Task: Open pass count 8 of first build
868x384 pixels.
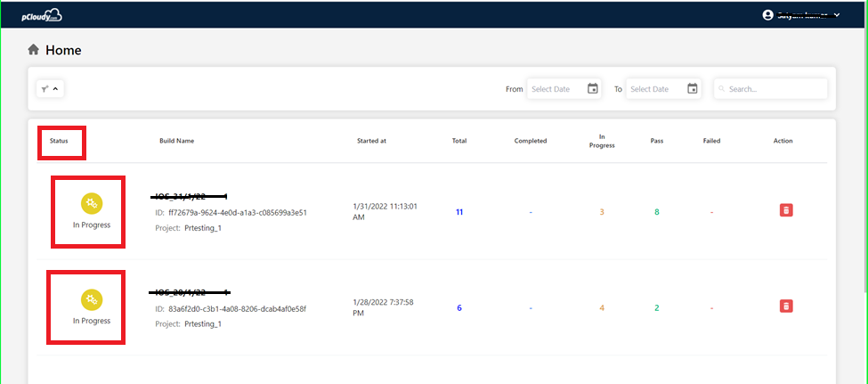Action: pos(657,212)
